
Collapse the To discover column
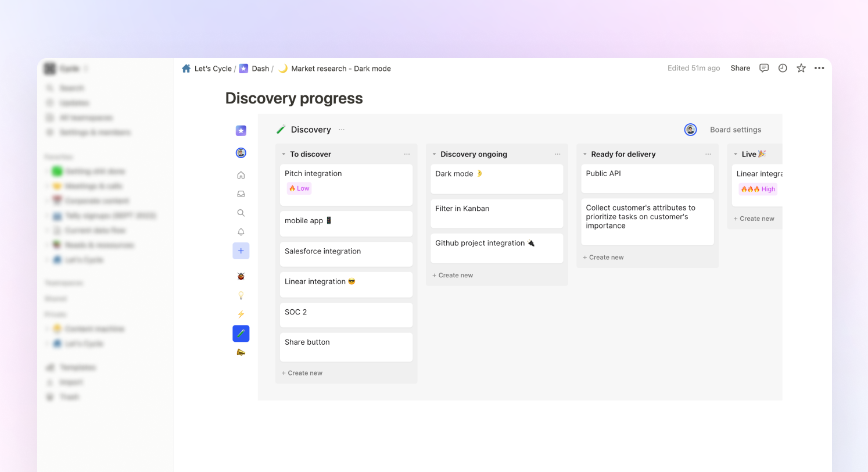284,155
